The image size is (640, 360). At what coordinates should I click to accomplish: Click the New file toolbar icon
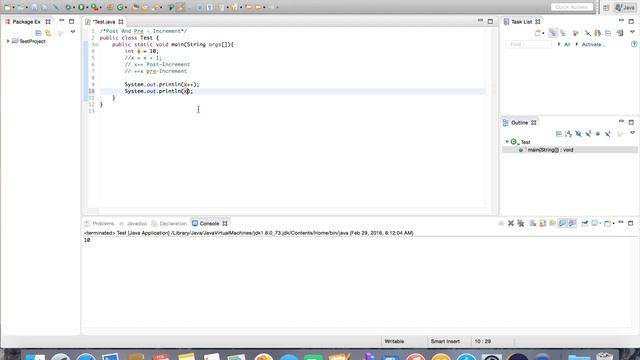tap(7, 7)
